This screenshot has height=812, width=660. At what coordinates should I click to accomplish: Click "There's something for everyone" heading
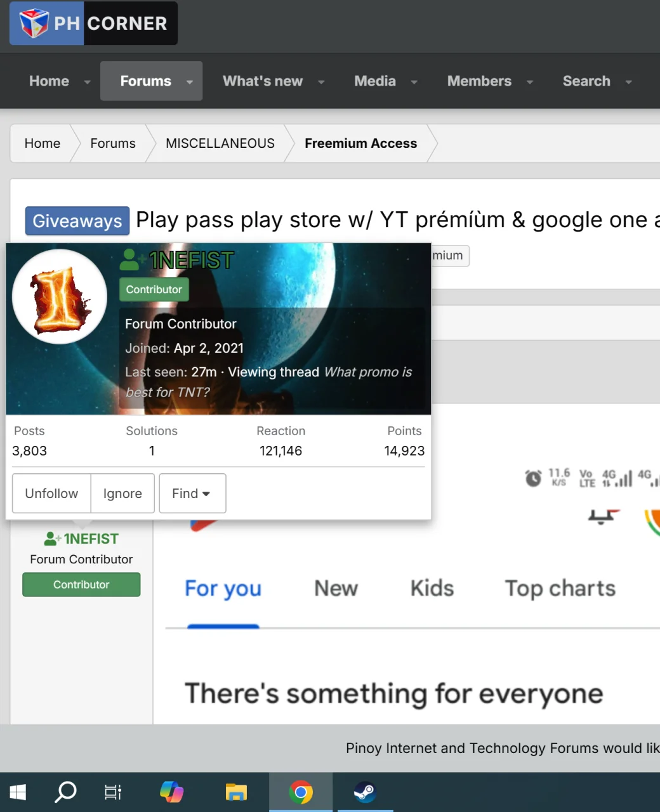[x=393, y=694]
